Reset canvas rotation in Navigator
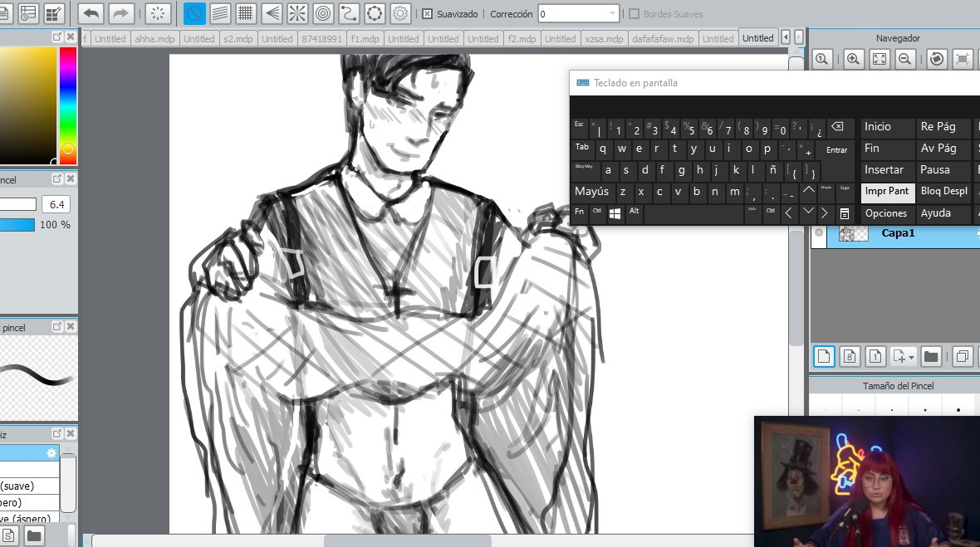Image resolution: width=980 pixels, height=547 pixels. click(937, 59)
